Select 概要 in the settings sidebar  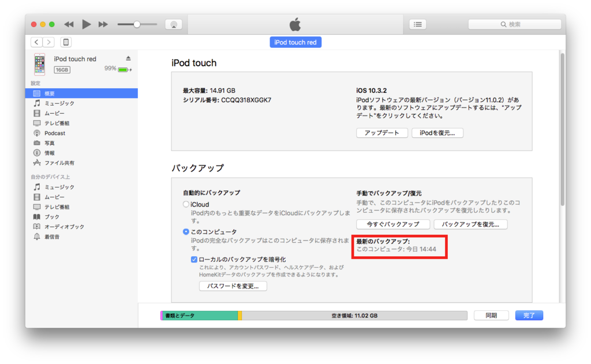81,93
